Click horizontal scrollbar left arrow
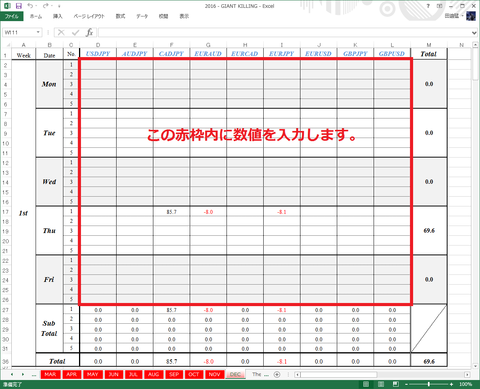480x389 pixels. pyautogui.click(x=297, y=375)
